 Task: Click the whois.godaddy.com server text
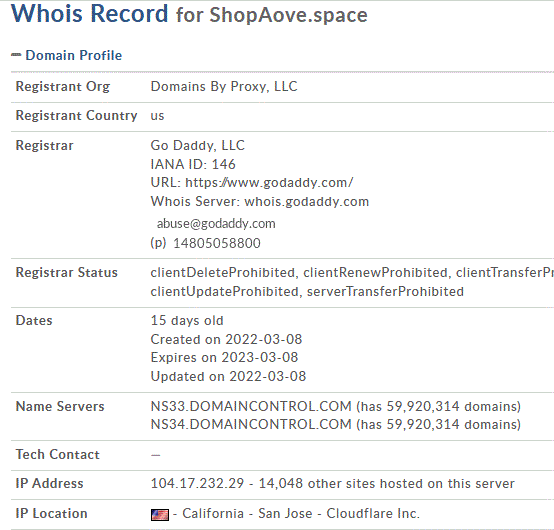point(307,201)
